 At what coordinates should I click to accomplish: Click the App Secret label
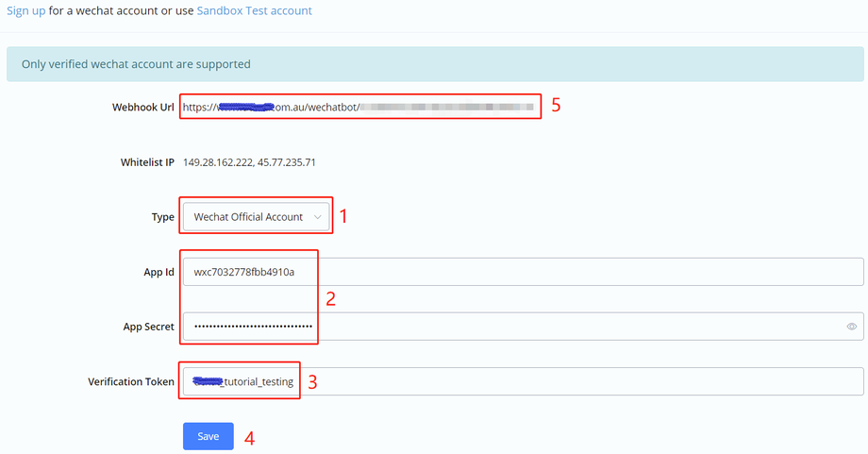tap(148, 327)
